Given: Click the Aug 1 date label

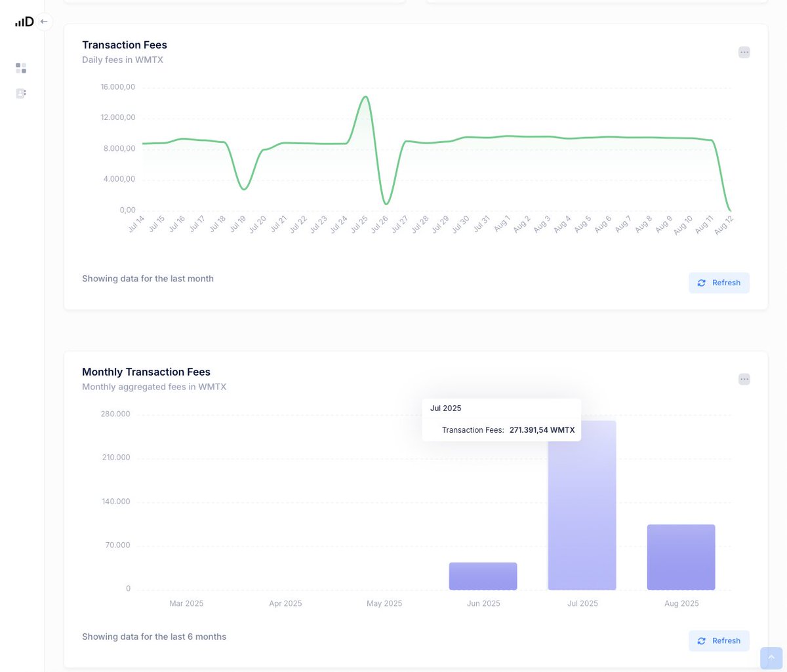Looking at the screenshot, I should tap(502, 224).
